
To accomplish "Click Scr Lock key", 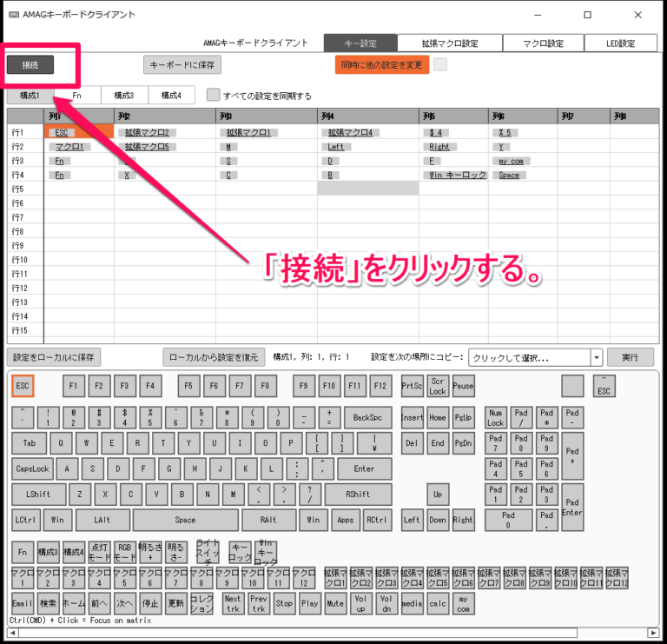I will [438, 386].
